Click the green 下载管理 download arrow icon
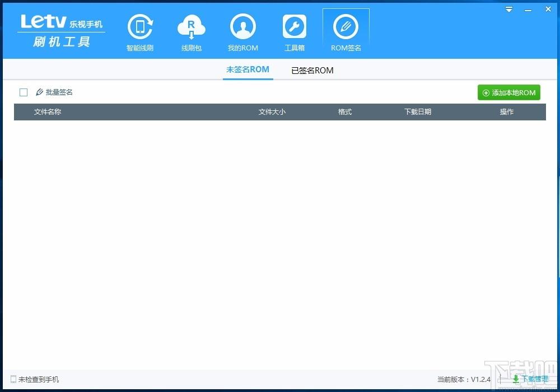The width and height of the screenshot is (560, 392). pyautogui.click(x=516, y=379)
